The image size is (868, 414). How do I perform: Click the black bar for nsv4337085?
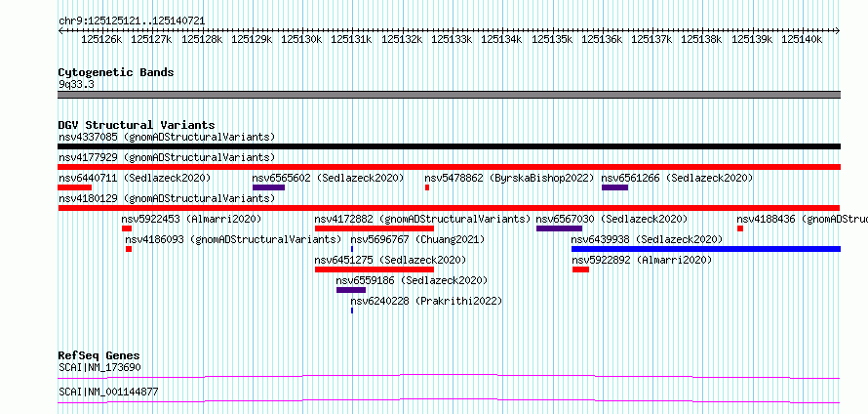pyautogui.click(x=449, y=146)
